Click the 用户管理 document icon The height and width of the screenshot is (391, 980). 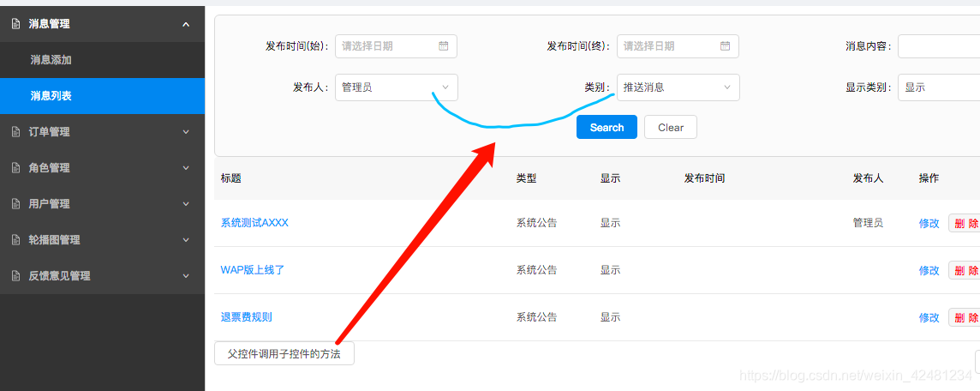click(16, 204)
